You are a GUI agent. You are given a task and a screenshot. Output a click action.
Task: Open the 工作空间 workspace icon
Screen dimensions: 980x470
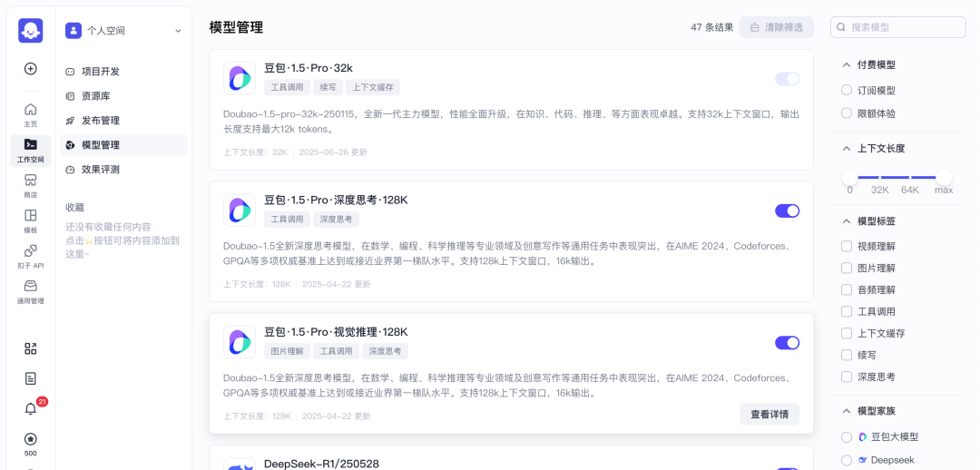pyautogui.click(x=30, y=150)
